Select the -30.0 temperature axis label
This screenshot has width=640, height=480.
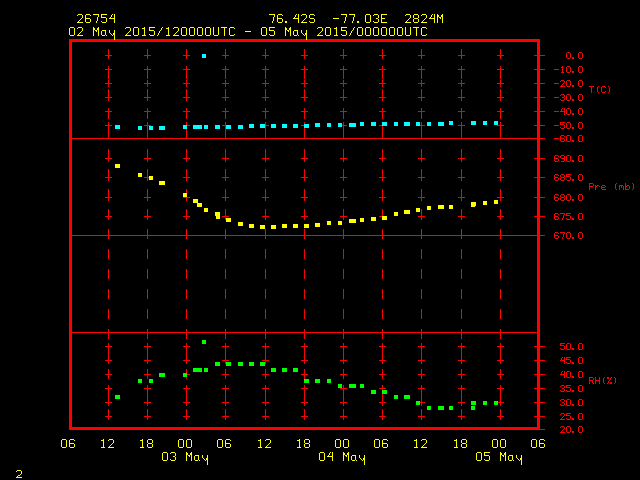(x=568, y=98)
